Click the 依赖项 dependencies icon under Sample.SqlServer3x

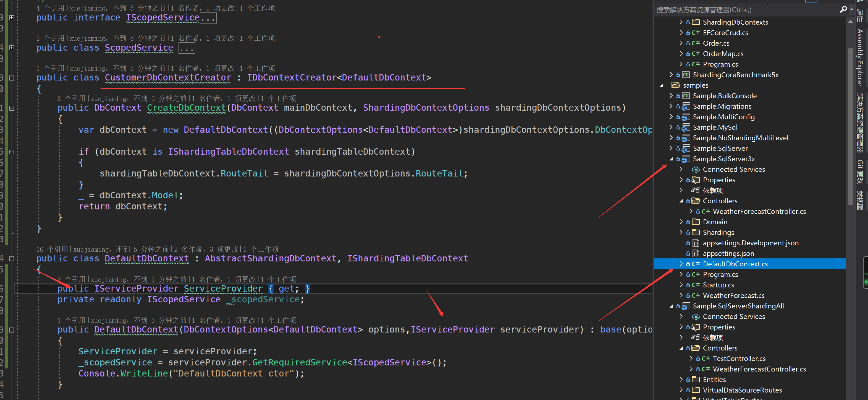pyautogui.click(x=696, y=190)
